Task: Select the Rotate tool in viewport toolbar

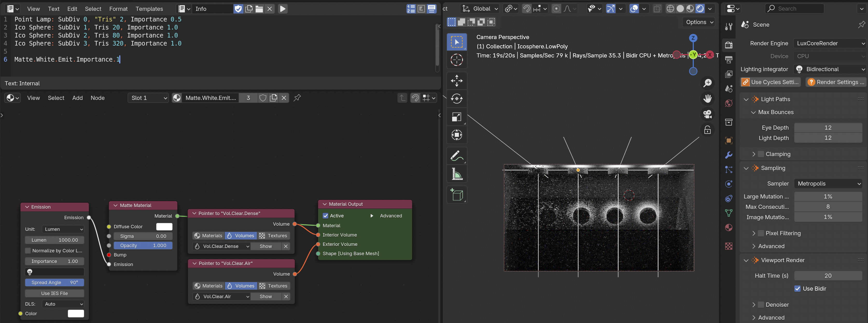Action: [x=457, y=99]
